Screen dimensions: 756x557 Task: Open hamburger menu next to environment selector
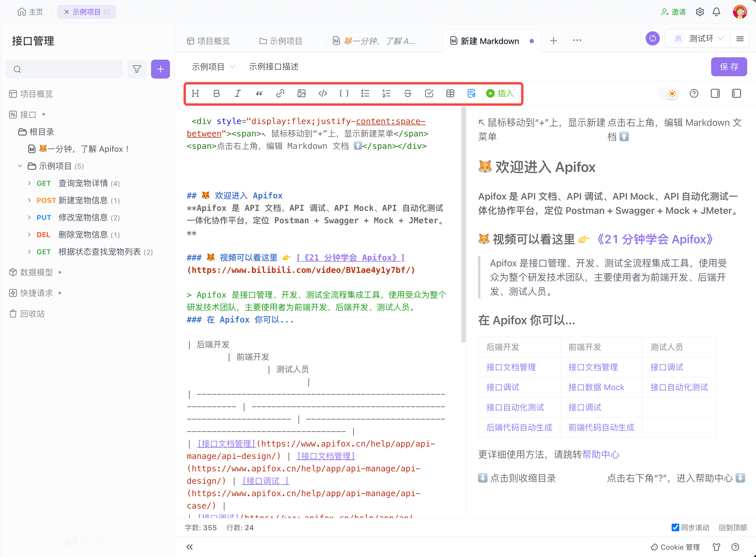(x=740, y=39)
